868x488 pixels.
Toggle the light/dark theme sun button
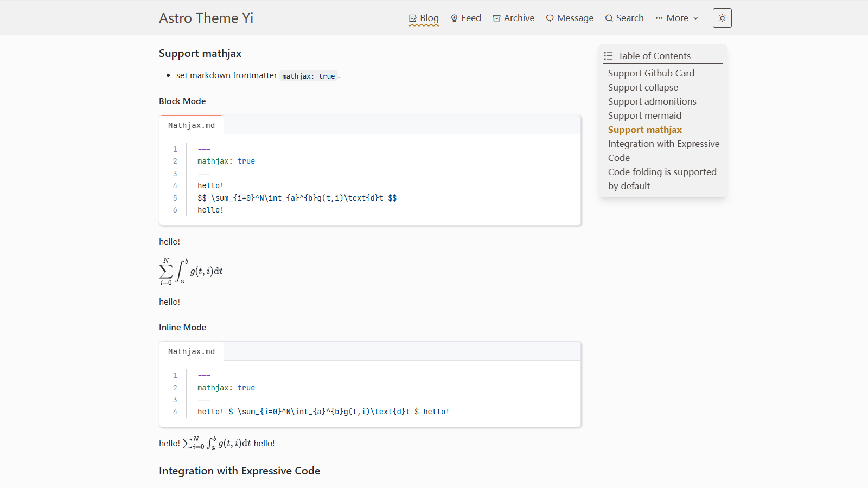pos(722,18)
